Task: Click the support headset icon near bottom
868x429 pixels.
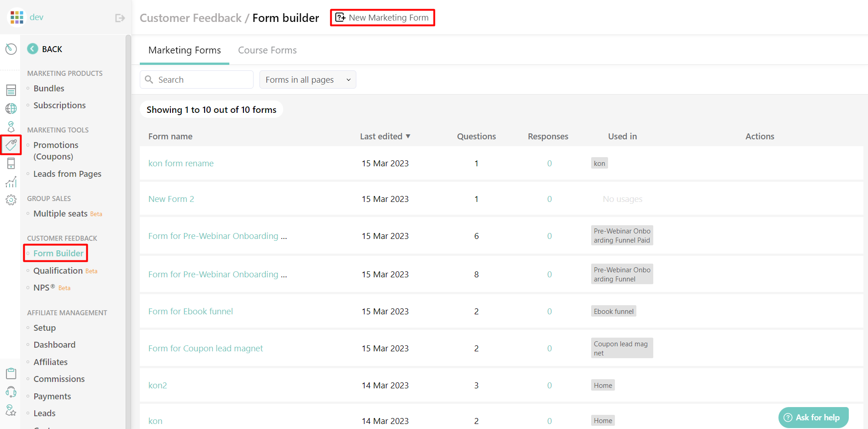Action: point(11,392)
